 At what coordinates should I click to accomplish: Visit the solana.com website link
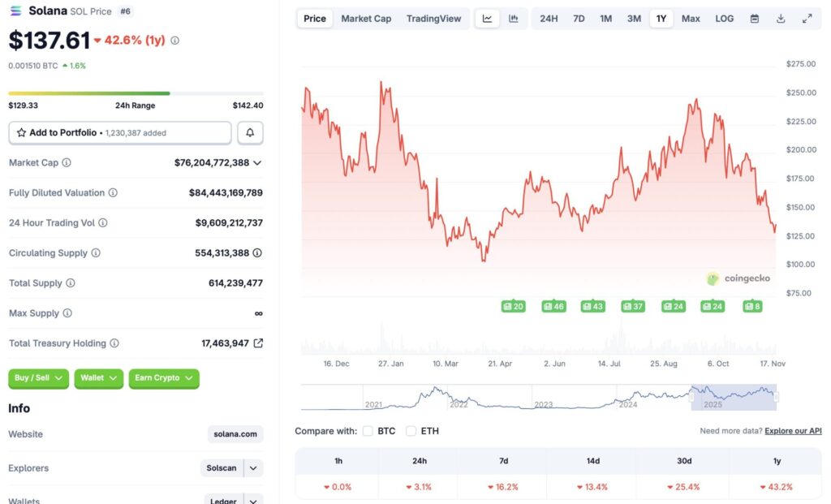[x=235, y=434]
